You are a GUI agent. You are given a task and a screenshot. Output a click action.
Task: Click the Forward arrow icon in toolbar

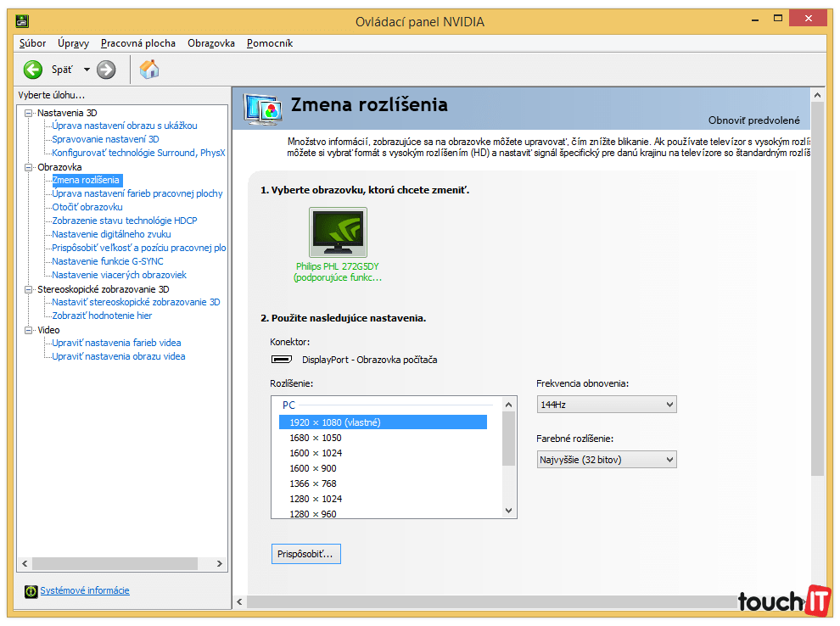[106, 70]
